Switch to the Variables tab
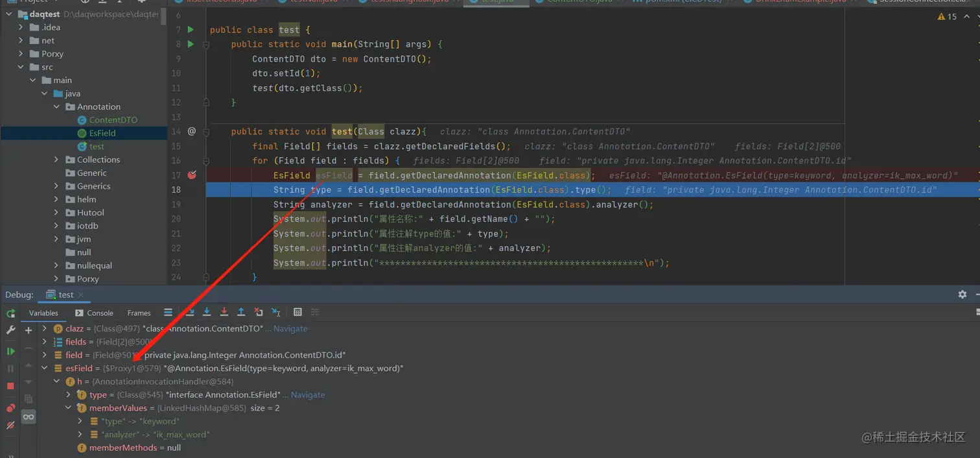 [43, 313]
